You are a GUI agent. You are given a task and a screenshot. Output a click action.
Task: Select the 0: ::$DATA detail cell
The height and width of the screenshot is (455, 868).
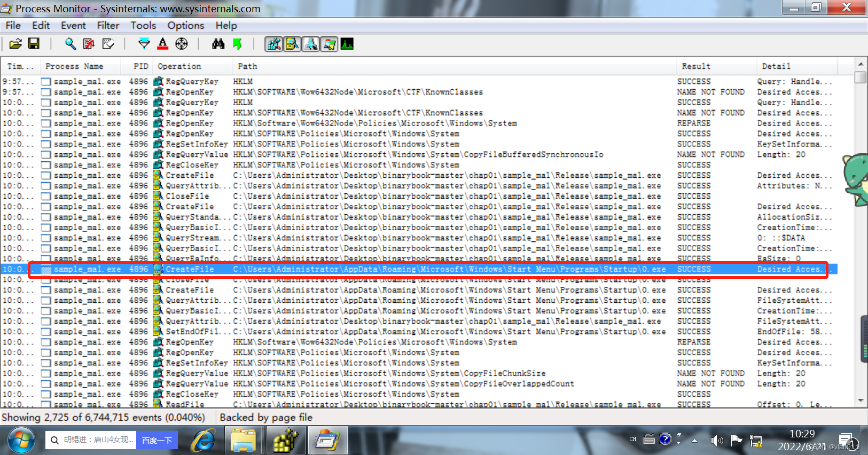click(x=781, y=238)
